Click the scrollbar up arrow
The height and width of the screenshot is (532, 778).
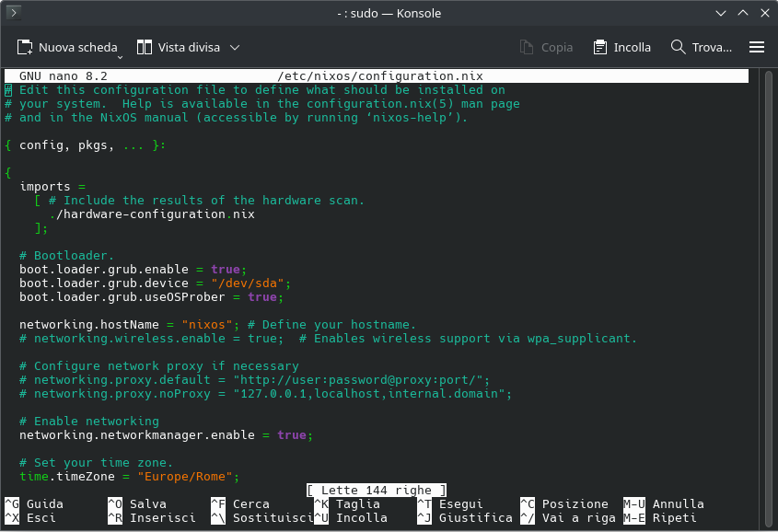click(x=769, y=75)
